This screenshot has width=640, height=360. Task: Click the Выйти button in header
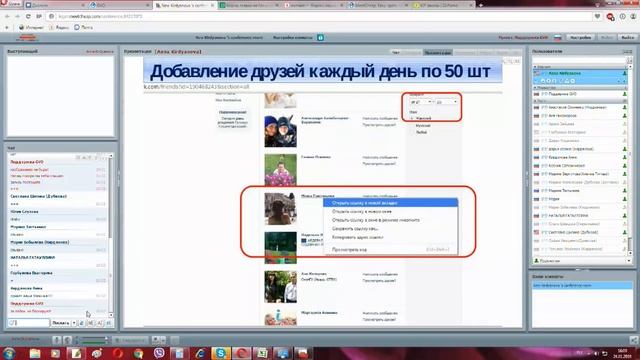(x=628, y=38)
